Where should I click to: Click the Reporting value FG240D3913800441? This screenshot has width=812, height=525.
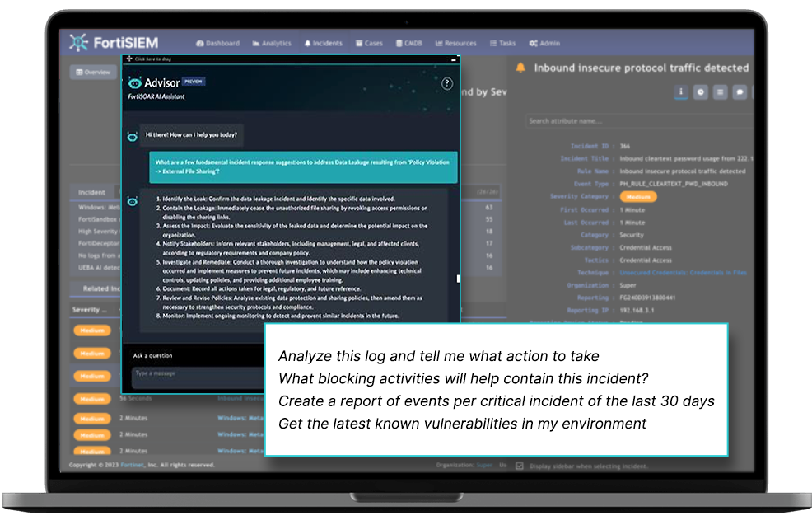647,298
